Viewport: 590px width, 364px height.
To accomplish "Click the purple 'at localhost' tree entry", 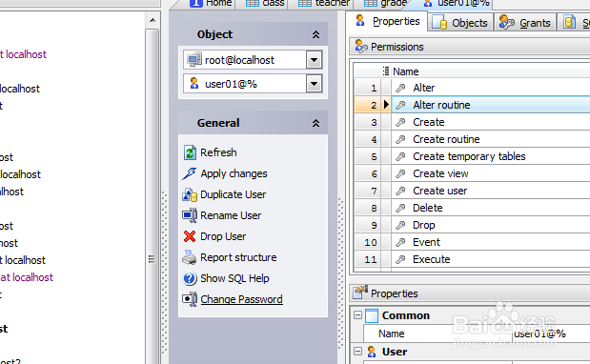I will (27, 277).
